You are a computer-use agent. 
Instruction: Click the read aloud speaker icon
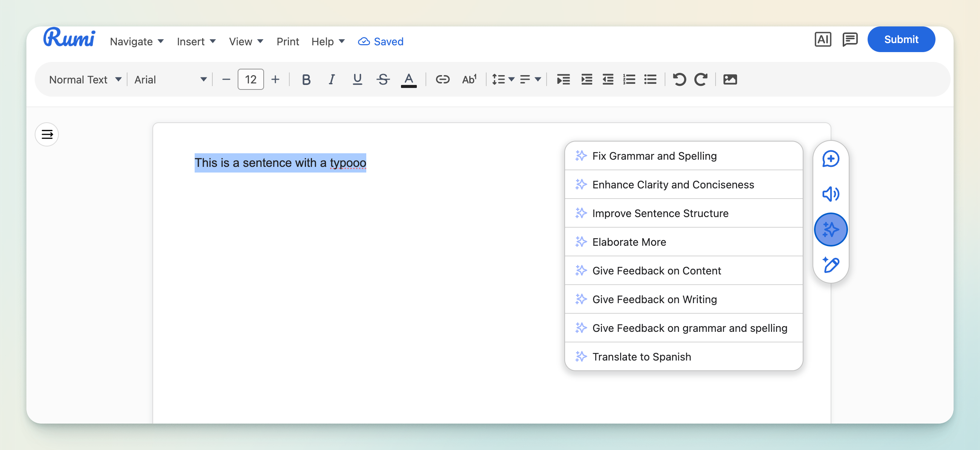point(830,194)
